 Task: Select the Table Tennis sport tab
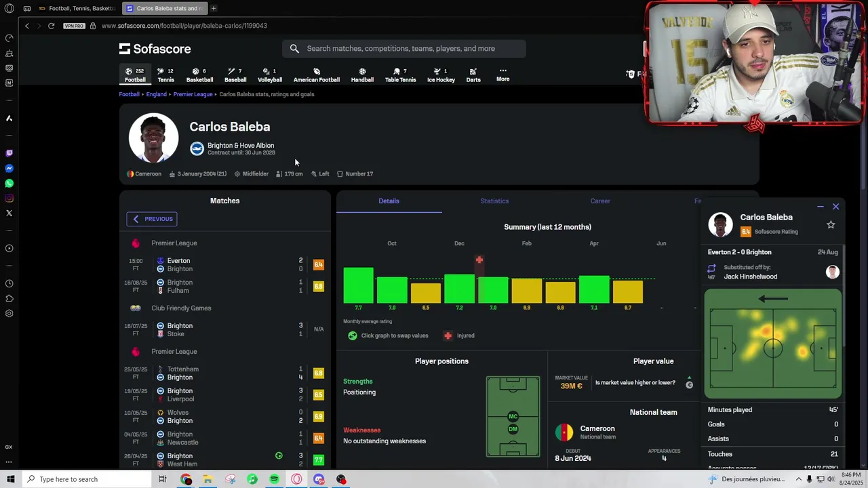[400, 75]
